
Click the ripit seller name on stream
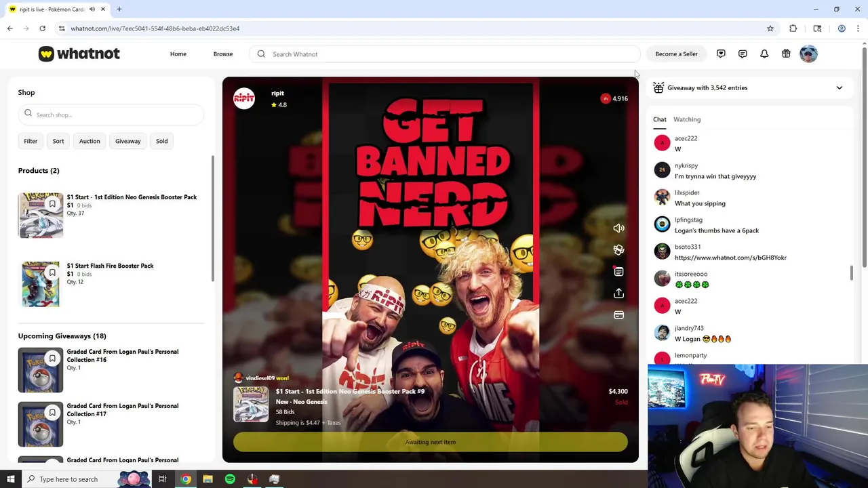coord(277,94)
